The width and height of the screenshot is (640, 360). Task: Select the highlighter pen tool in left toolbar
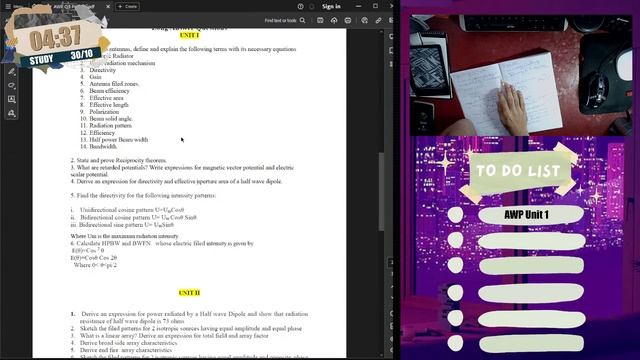[x=11, y=72]
